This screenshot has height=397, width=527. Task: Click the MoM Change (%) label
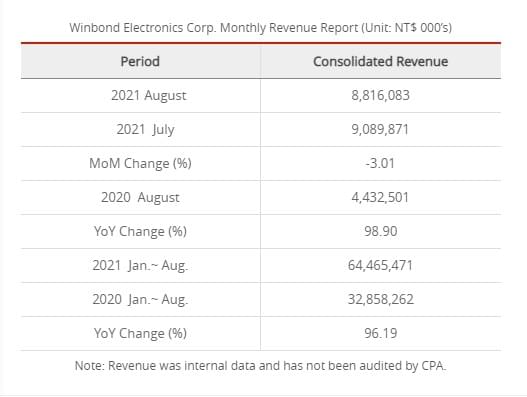click(x=140, y=164)
